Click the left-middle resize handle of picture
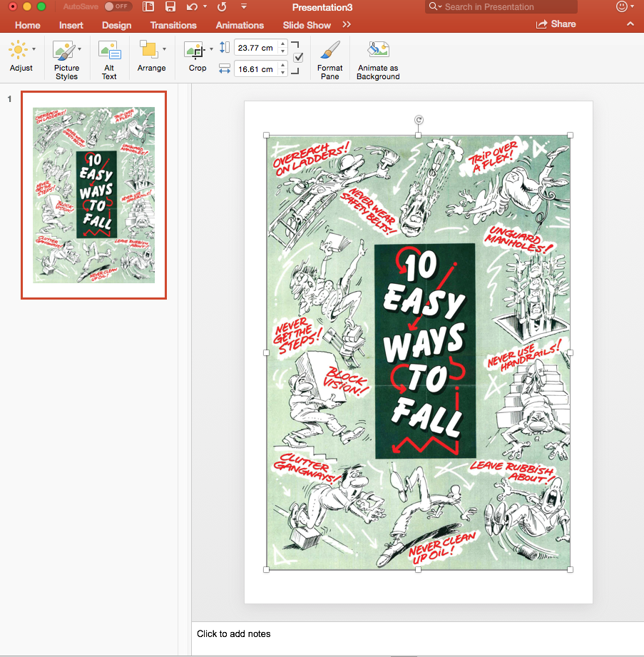644x657 pixels. (266, 353)
